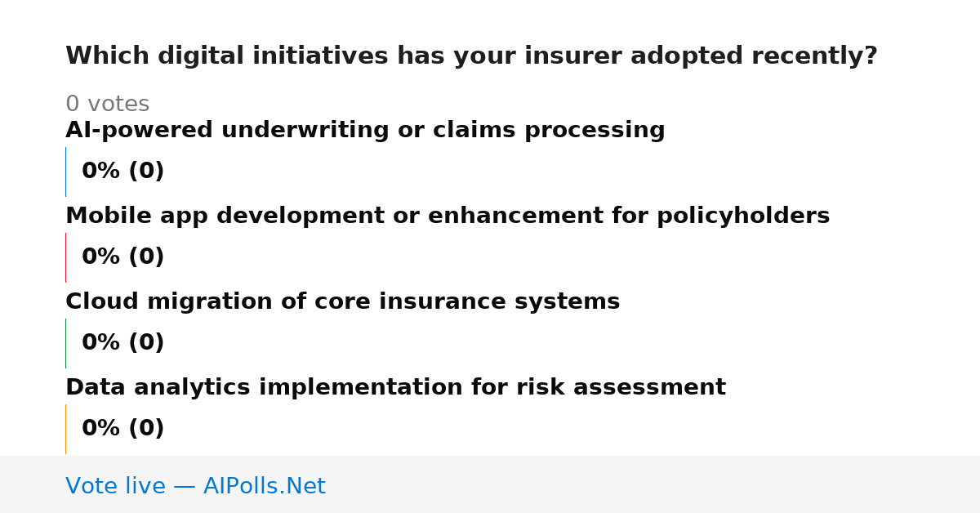
Task: Click the '0 votes' total count
Action: [107, 105]
